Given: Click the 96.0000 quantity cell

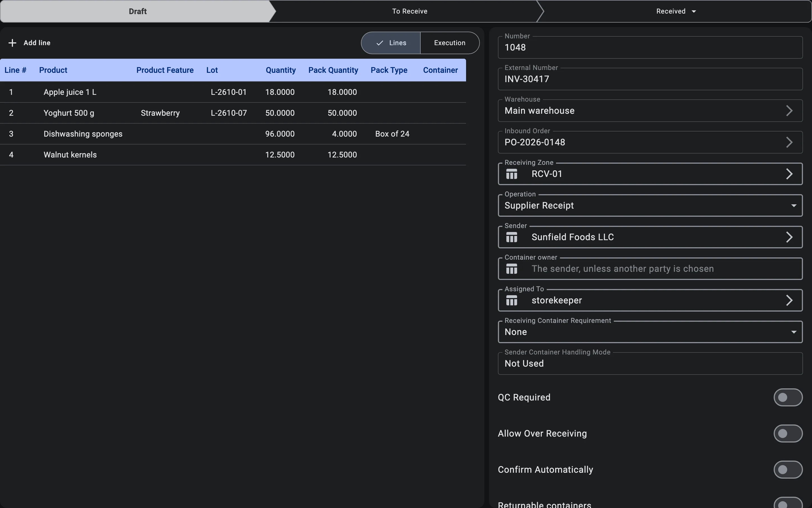Looking at the screenshot, I should click(x=280, y=134).
